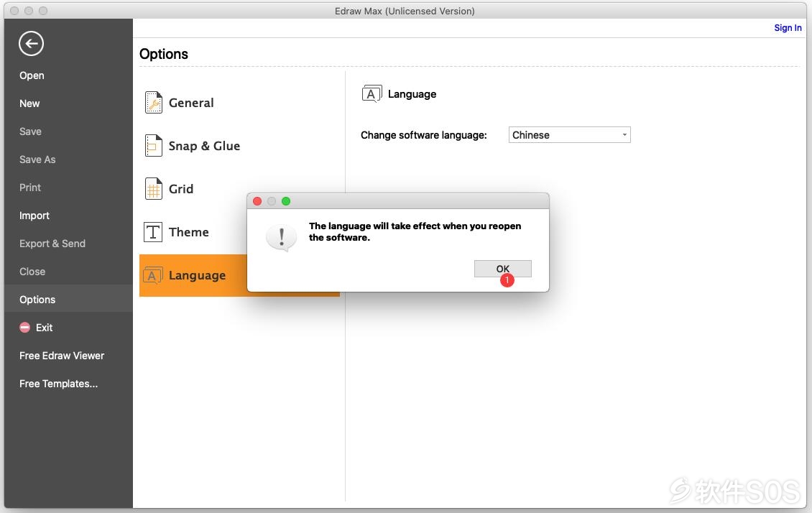Click the 'Change software language:' label
This screenshot has height=513, width=812.
(x=424, y=135)
